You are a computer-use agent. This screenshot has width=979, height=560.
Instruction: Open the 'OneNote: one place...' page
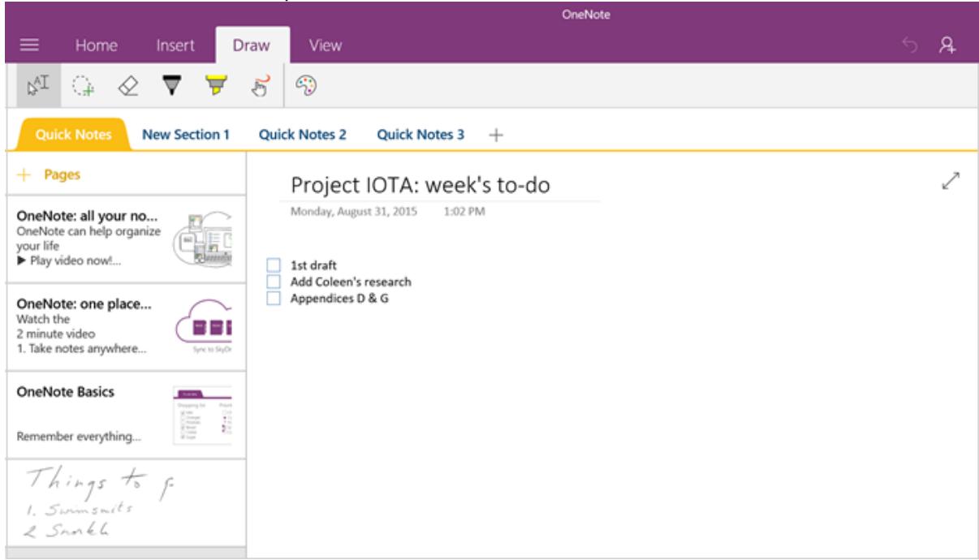[126, 327]
